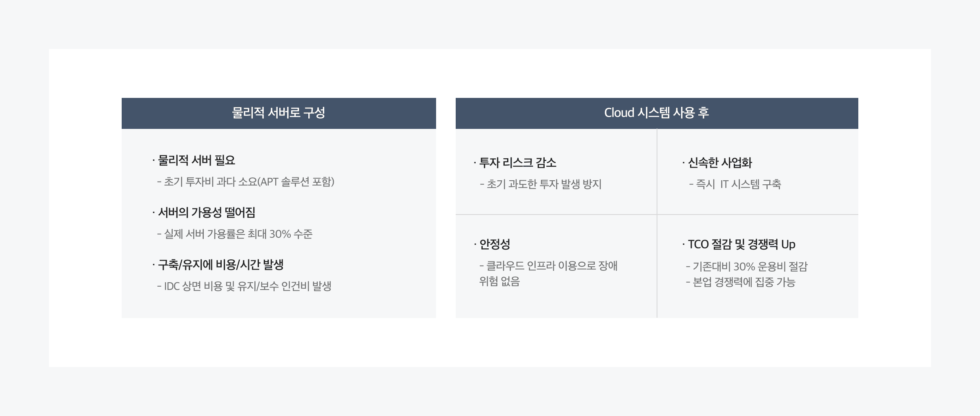Click '기존대비 30% 운용비 절감' text
Screen dimensions: 980x416
pos(750,267)
